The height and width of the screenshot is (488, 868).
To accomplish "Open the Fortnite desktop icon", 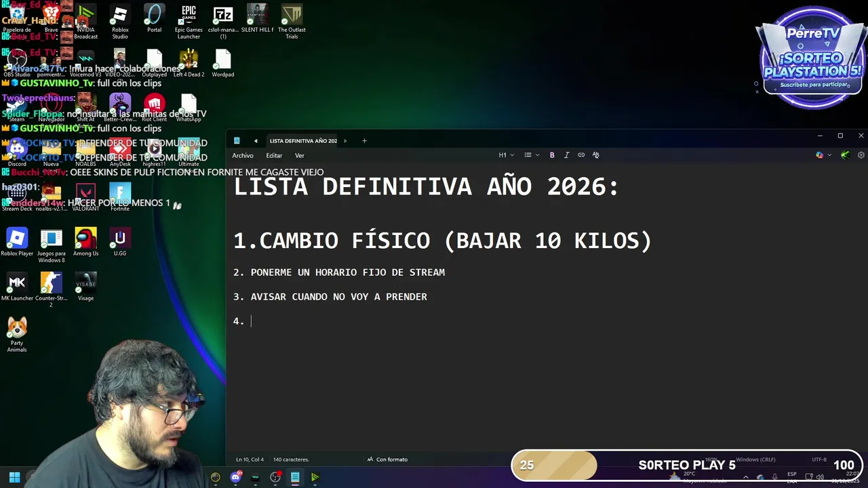I will point(120,197).
